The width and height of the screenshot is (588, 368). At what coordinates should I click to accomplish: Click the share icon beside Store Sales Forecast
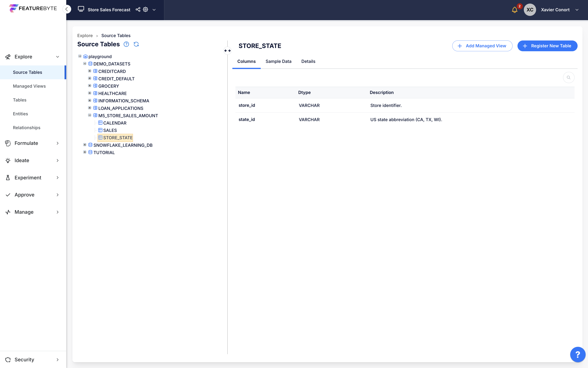pyautogui.click(x=138, y=10)
